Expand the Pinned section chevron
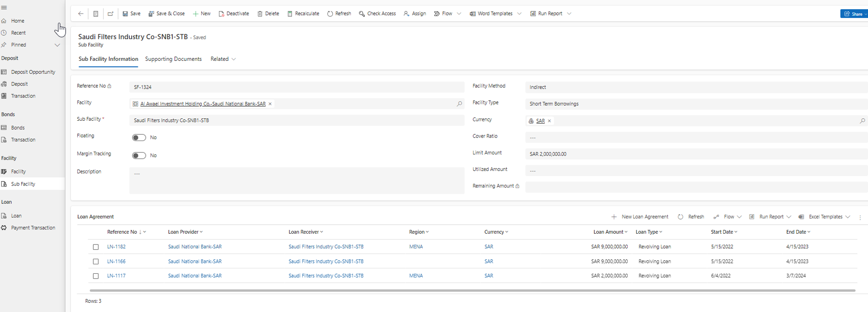The image size is (868, 312). (57, 45)
